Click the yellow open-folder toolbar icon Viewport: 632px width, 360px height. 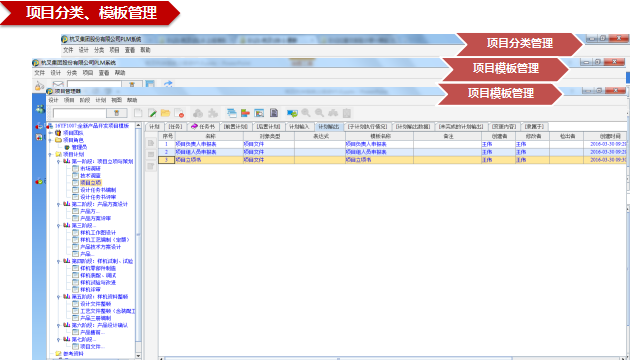pos(165,113)
